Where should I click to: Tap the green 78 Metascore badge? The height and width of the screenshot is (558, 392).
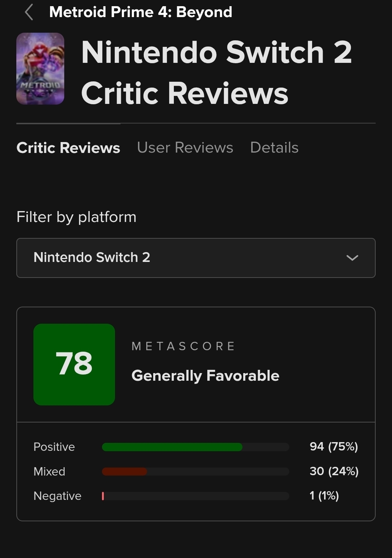click(74, 364)
